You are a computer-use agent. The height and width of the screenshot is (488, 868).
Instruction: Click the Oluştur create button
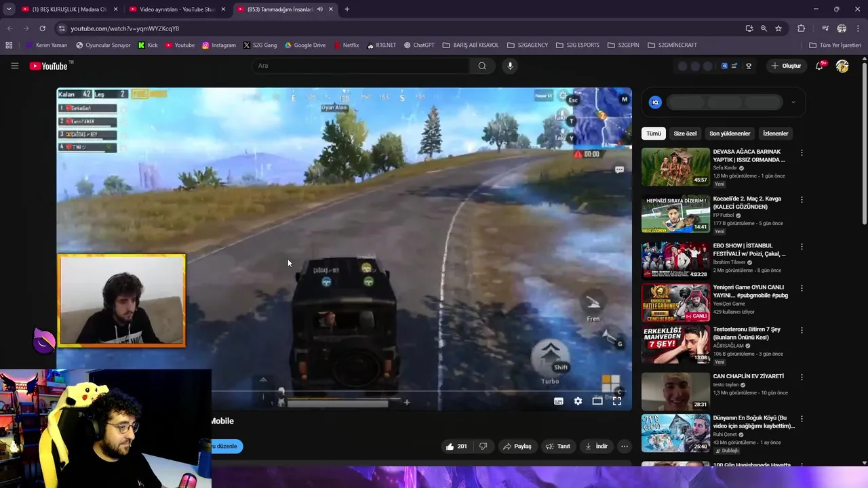[786, 66]
